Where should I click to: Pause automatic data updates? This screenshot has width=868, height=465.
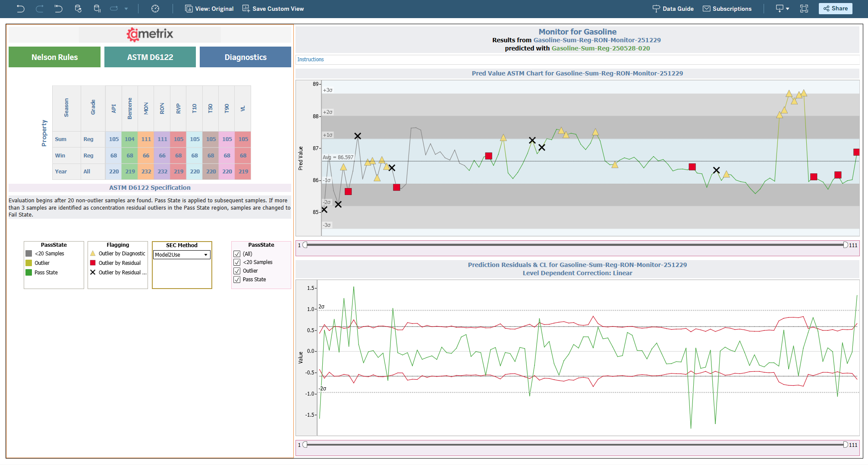[97, 9]
